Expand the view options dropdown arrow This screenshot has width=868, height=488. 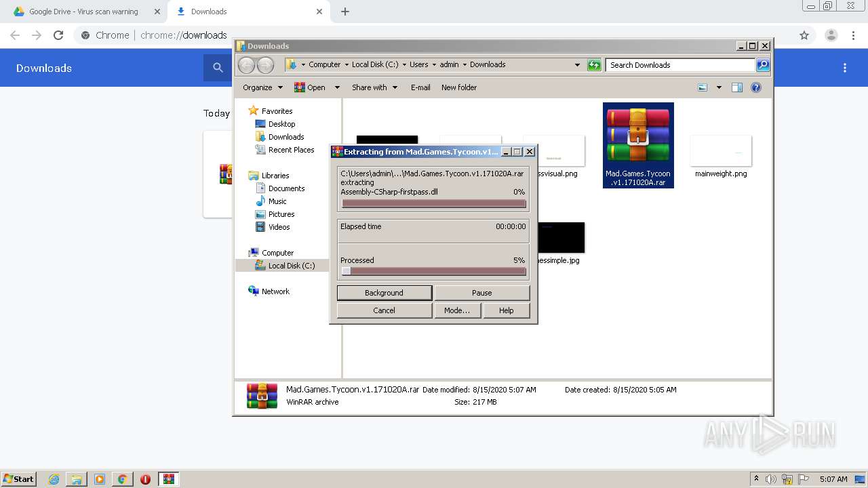click(x=719, y=87)
